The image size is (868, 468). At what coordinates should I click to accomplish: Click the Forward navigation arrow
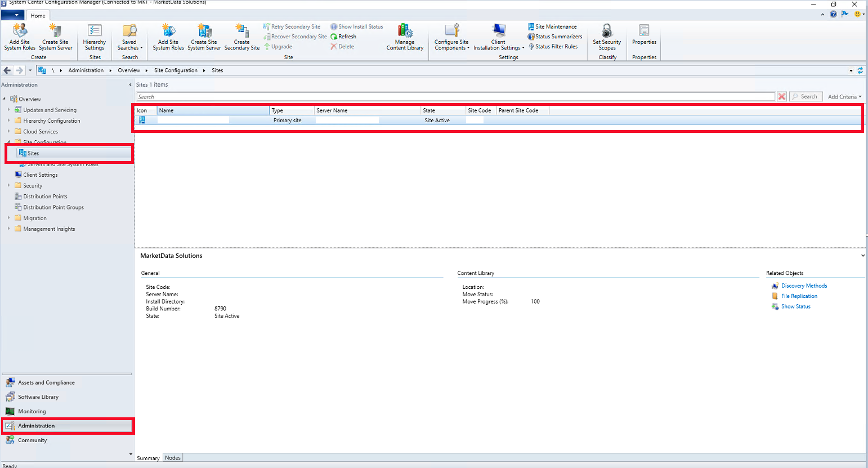[20, 70]
